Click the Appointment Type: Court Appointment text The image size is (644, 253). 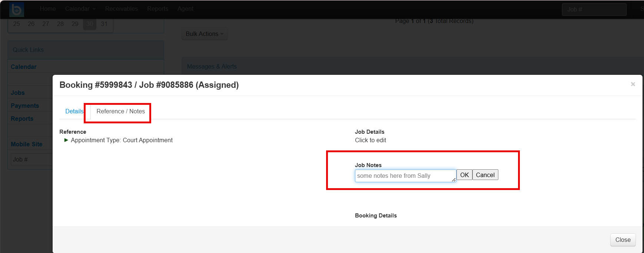(122, 140)
